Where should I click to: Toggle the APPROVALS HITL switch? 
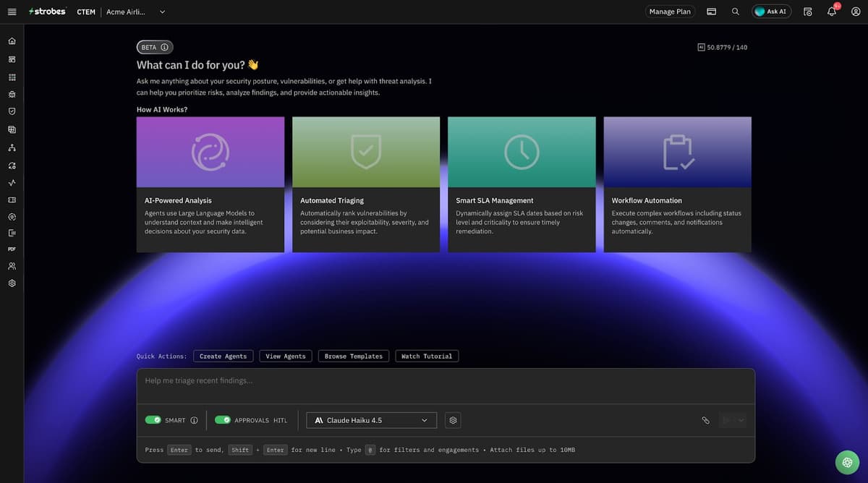click(x=223, y=420)
